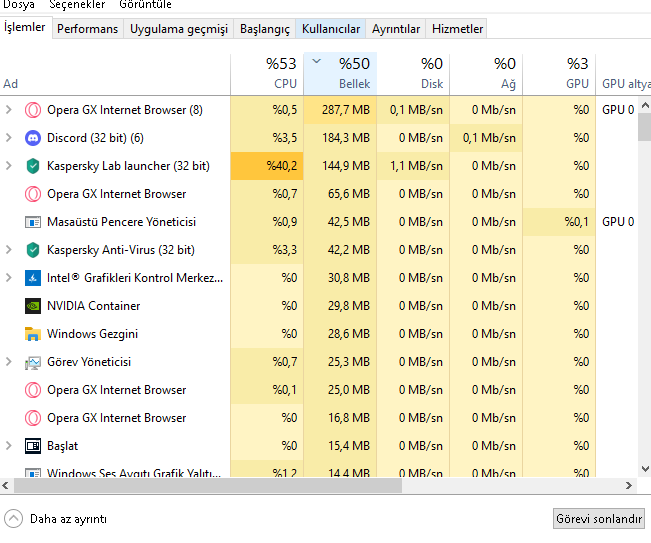Sort by the Ad column header

pyautogui.click(x=115, y=74)
